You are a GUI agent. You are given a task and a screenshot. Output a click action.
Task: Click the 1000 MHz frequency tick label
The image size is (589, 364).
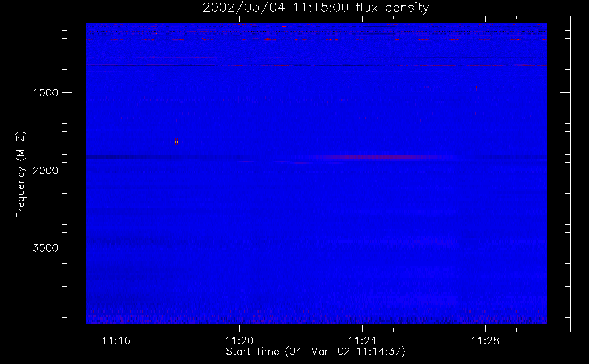click(x=46, y=92)
